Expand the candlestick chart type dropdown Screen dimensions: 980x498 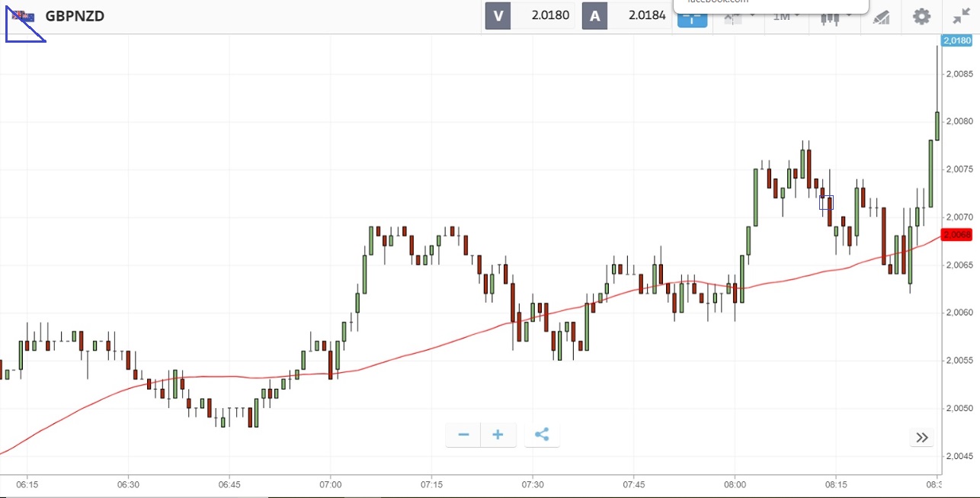(x=834, y=18)
